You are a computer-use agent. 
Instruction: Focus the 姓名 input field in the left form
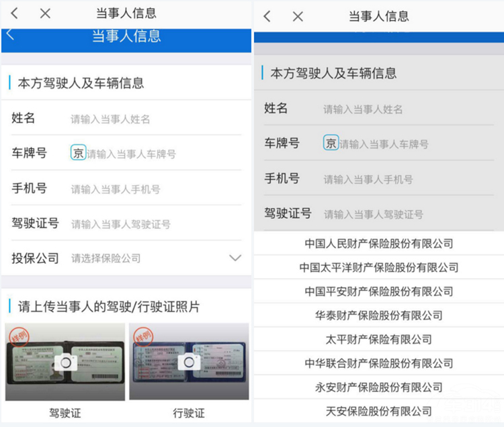coord(156,119)
